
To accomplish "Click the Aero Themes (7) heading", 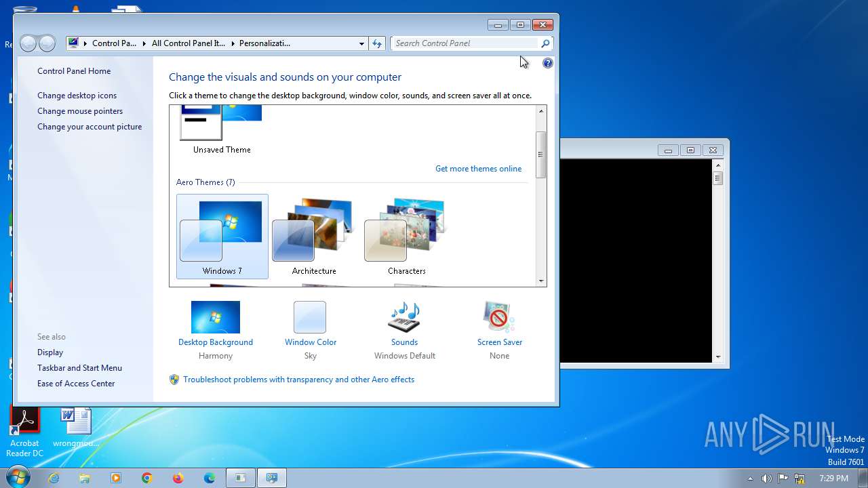I will [x=205, y=182].
